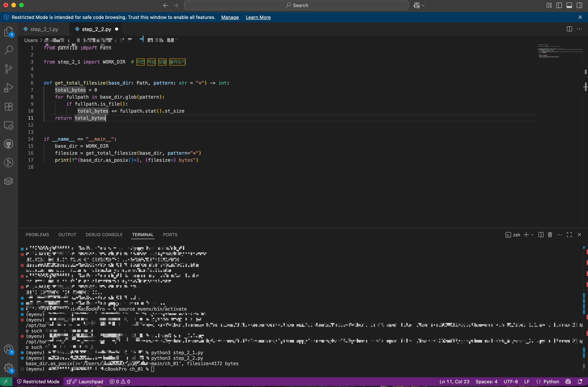Click the Manage link in banner
This screenshot has width=588, height=387.
pos(230,17)
